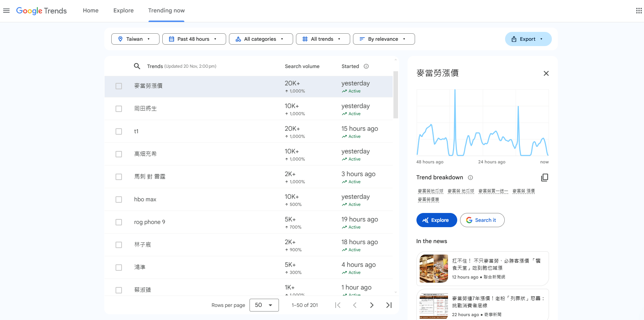
Task: Open the 奇摩新聞 news article card
Action: coord(483,305)
